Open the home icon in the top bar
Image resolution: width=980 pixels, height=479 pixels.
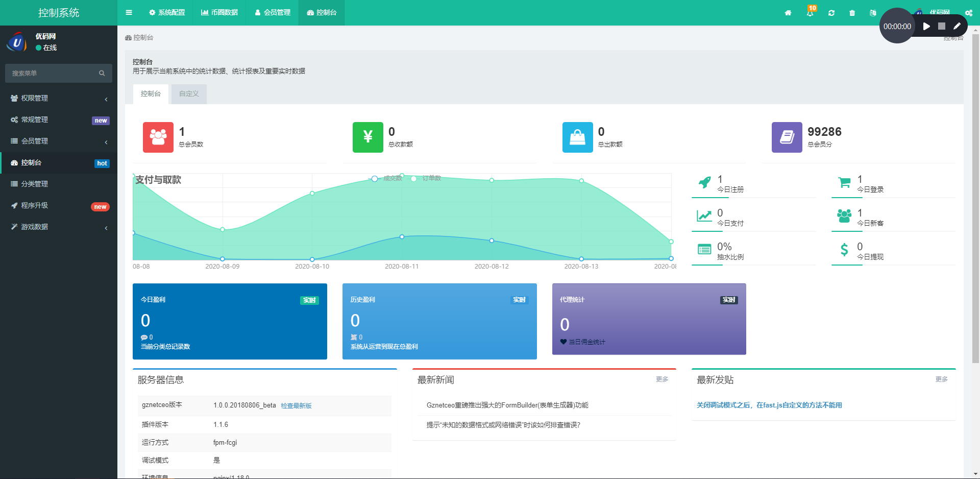(788, 13)
